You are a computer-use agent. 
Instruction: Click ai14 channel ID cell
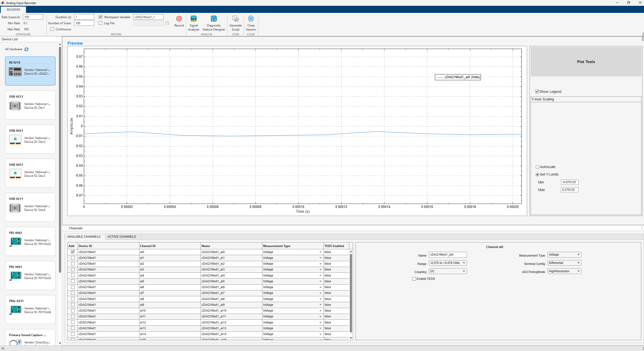tap(170, 334)
